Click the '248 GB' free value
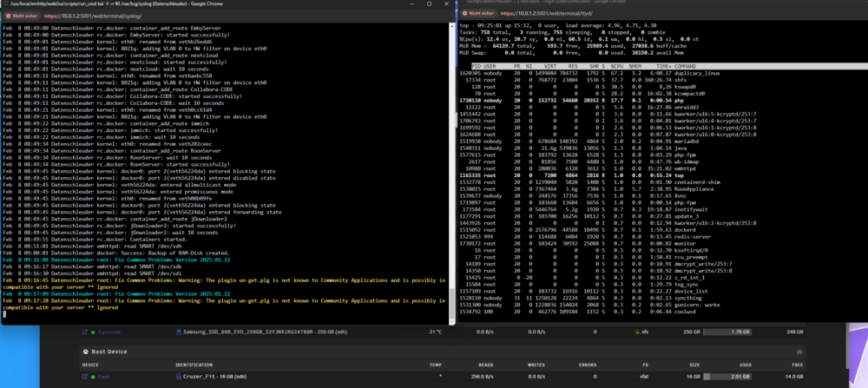The width and height of the screenshot is (868, 388). pyautogui.click(x=795, y=332)
